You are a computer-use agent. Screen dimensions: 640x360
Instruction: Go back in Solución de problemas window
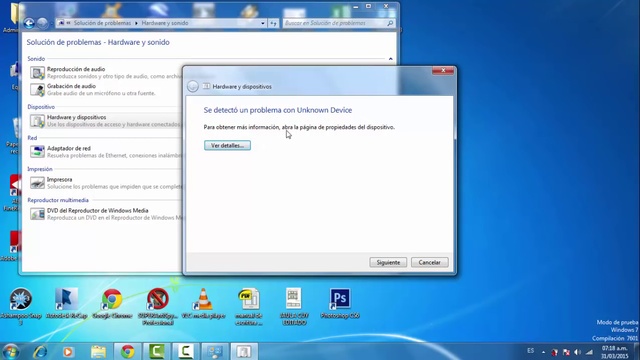(x=29, y=23)
